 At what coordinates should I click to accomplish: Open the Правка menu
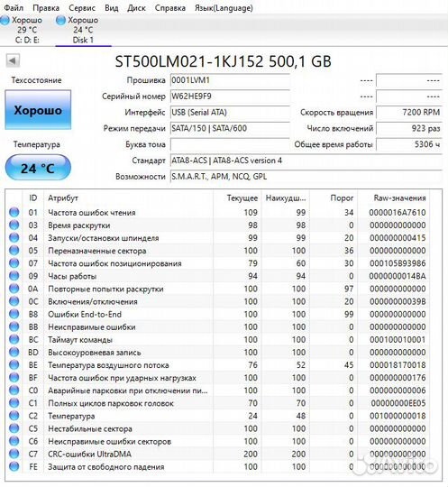pos(46,8)
